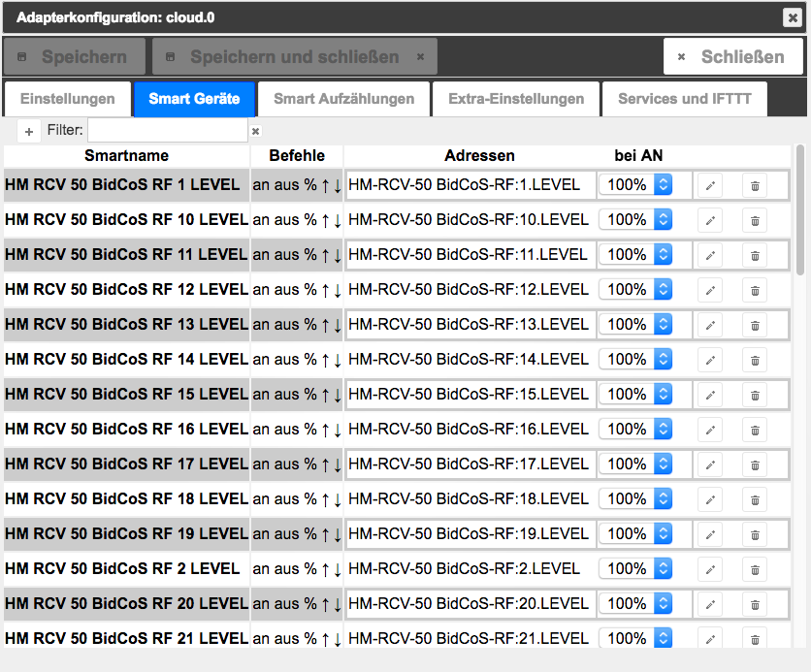The height and width of the screenshot is (672, 811).
Task: Edit the RF 21 LEVEL row
Action: (x=710, y=638)
